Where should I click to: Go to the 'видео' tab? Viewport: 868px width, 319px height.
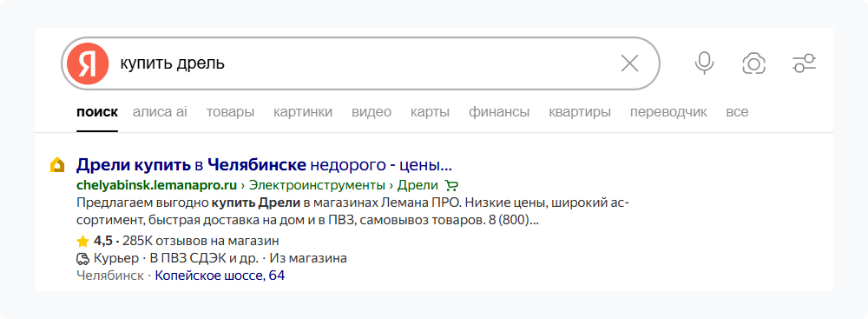pos(372,112)
